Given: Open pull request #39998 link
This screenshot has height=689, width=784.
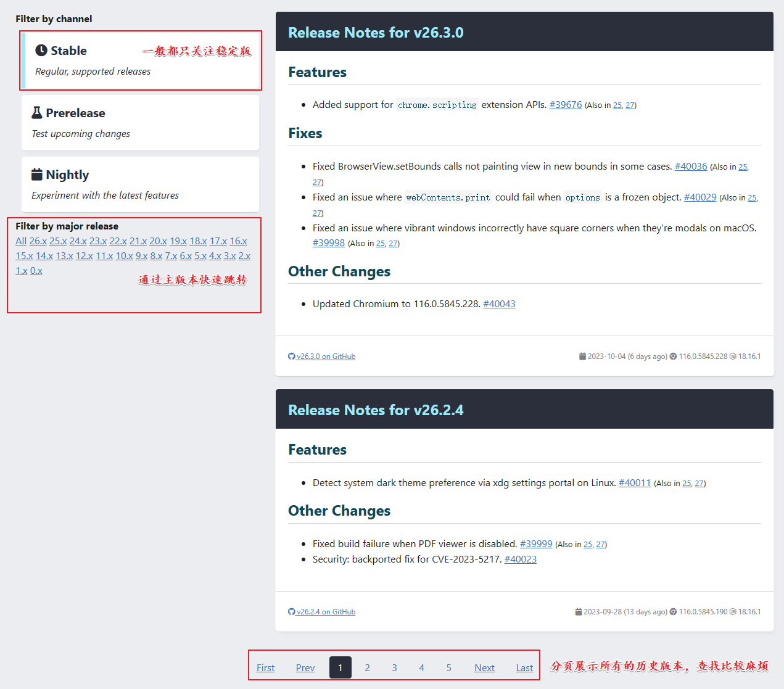Looking at the screenshot, I should coord(329,243).
